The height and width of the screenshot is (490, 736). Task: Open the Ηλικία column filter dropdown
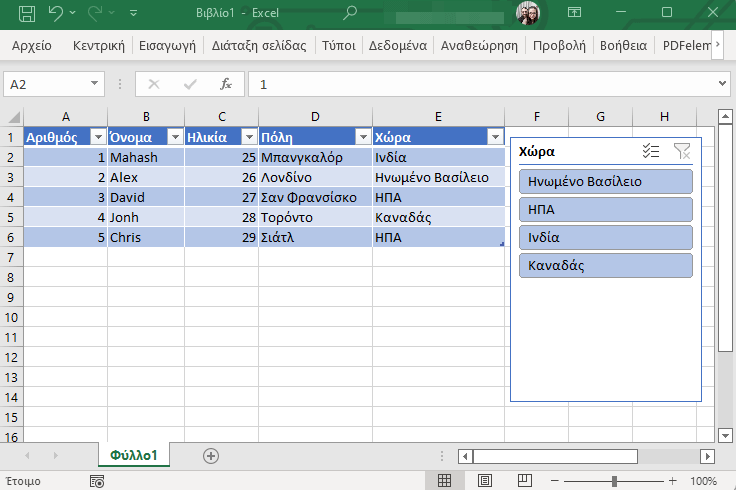(x=248, y=138)
